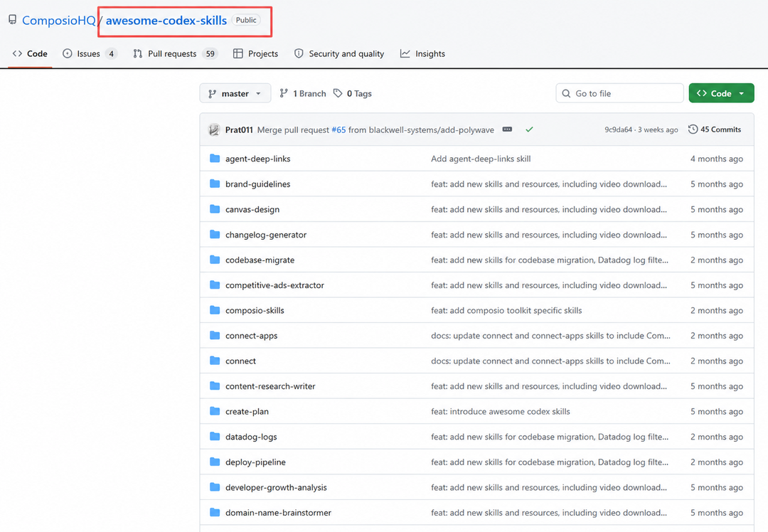
Task: Click the Pull requests count badge 59
Action: (x=210, y=54)
